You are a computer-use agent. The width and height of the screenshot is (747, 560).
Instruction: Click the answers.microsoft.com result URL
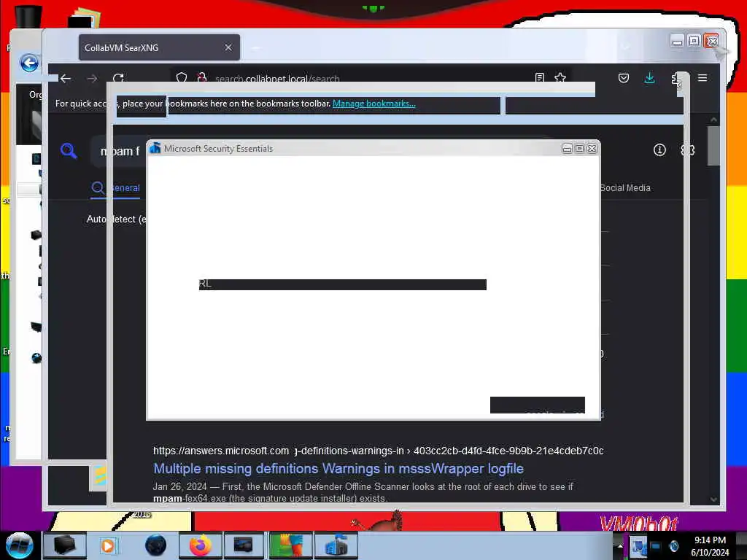pyautogui.click(x=379, y=451)
